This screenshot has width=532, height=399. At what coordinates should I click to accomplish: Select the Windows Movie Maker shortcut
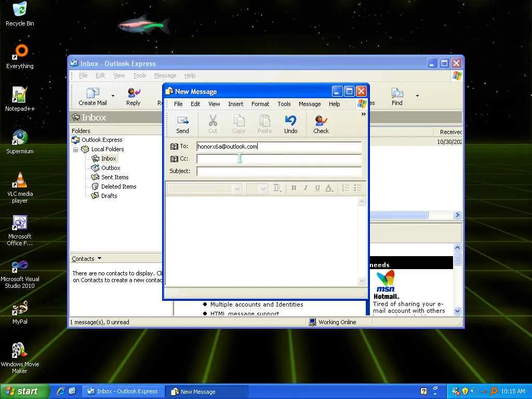pyautogui.click(x=20, y=358)
